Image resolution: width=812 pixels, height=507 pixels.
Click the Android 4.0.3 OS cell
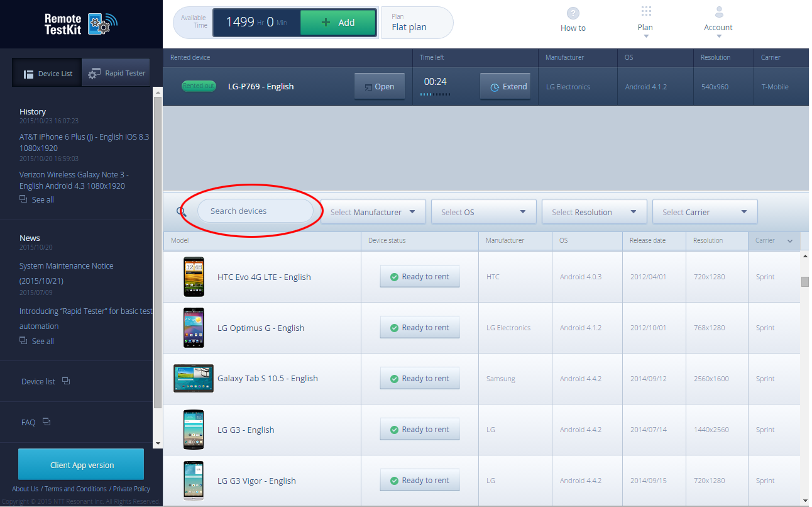(581, 277)
